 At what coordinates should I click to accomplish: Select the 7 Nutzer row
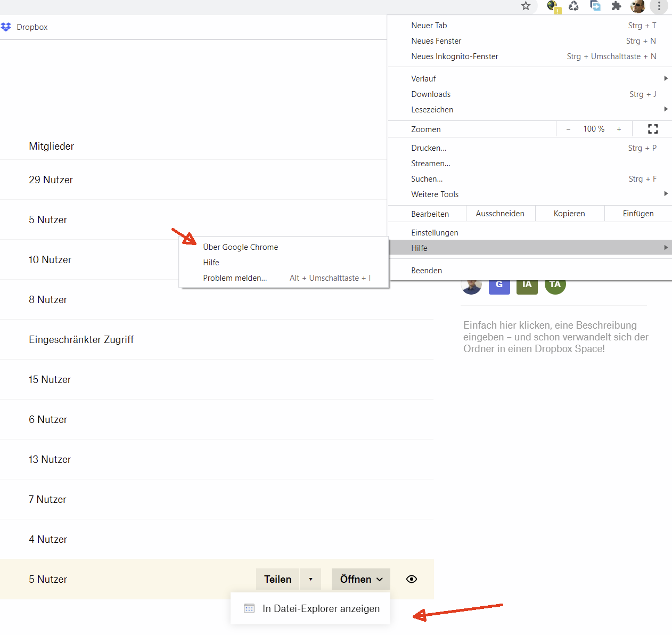(x=217, y=500)
